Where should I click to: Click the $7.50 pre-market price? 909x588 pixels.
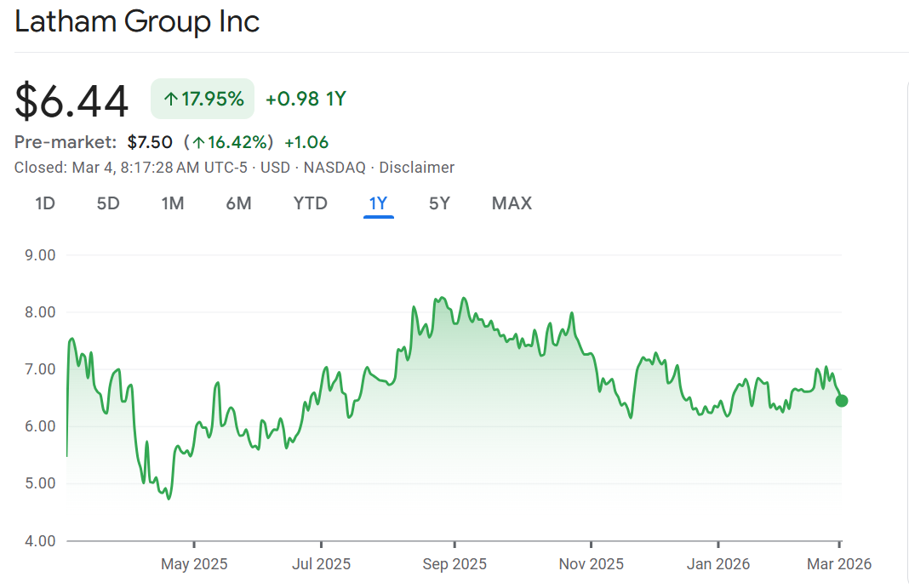click(150, 142)
